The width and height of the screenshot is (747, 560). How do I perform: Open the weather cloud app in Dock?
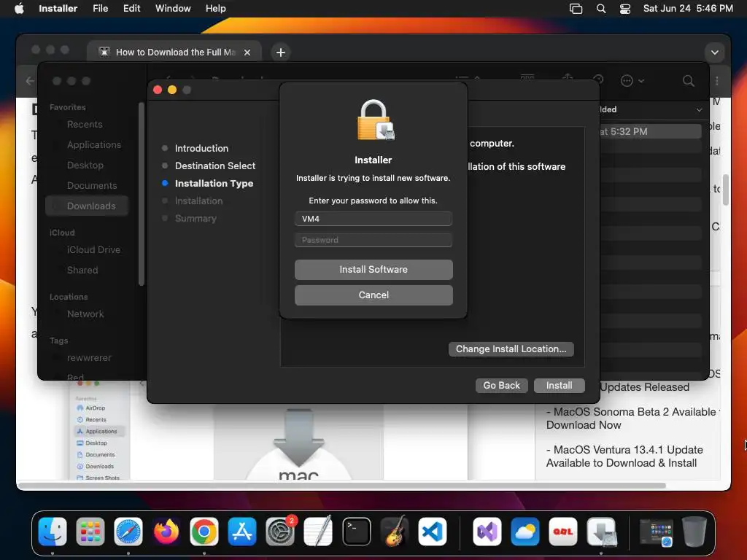point(525,531)
